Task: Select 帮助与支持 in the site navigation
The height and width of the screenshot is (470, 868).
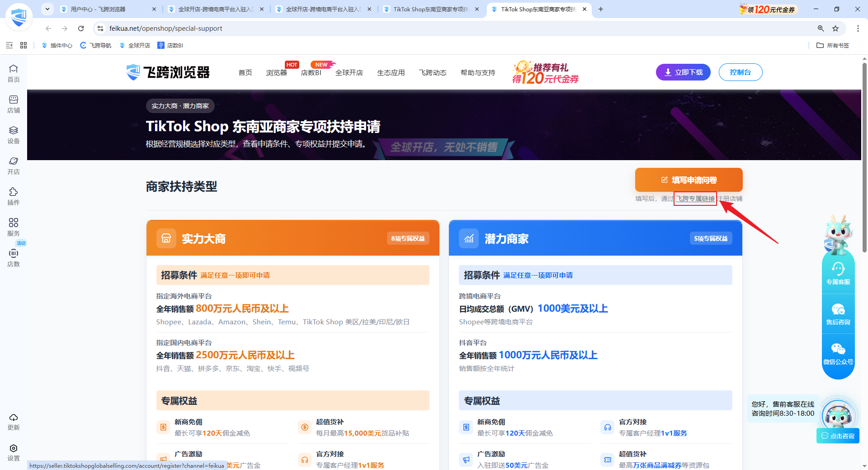Action: click(478, 73)
